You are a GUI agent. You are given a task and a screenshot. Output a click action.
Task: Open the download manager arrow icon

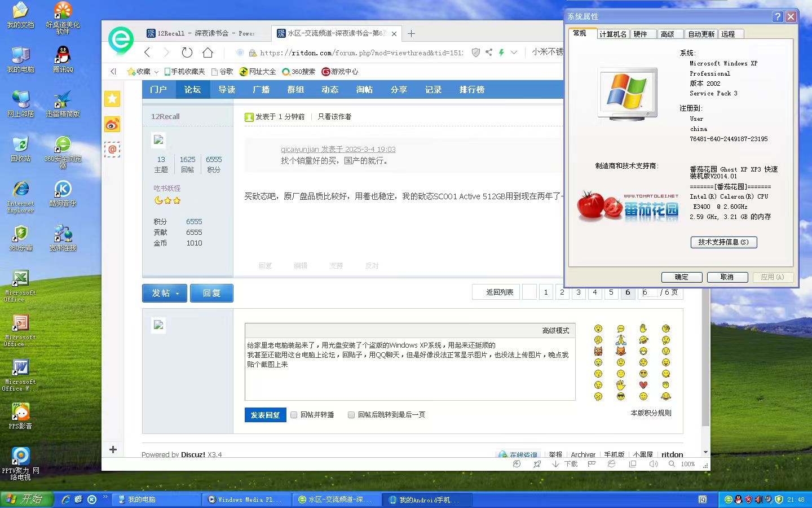click(555, 464)
